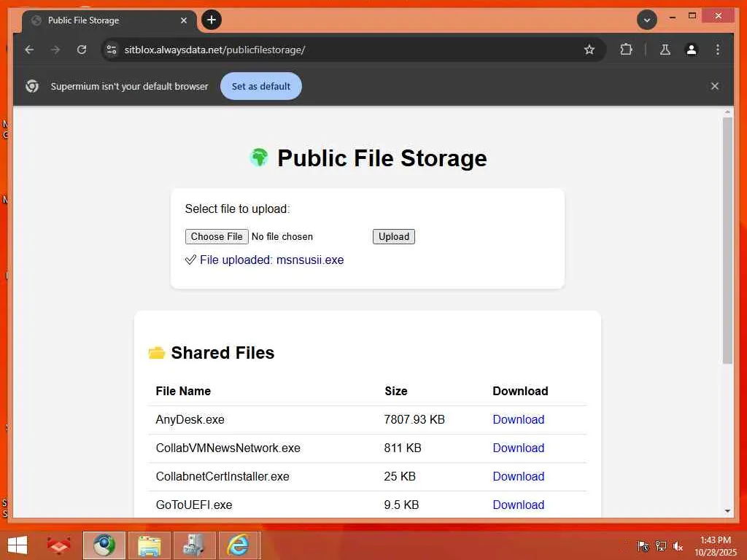Download CollabnetCertInstaller.exe
Image resolution: width=747 pixels, height=560 pixels.
519,477
